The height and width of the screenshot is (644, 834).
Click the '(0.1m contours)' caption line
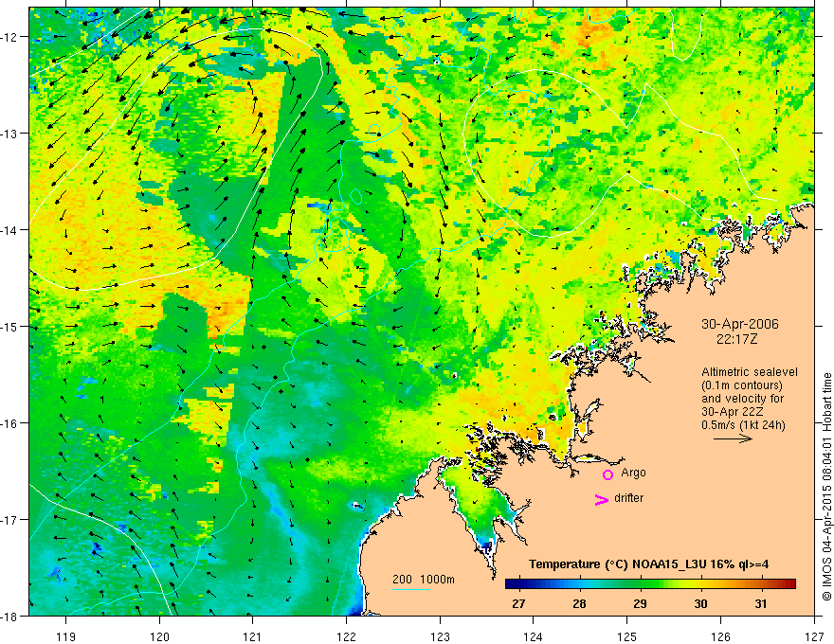point(742,385)
